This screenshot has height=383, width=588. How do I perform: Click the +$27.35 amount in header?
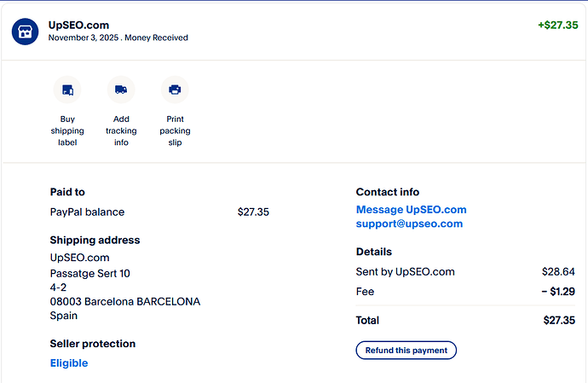point(557,26)
